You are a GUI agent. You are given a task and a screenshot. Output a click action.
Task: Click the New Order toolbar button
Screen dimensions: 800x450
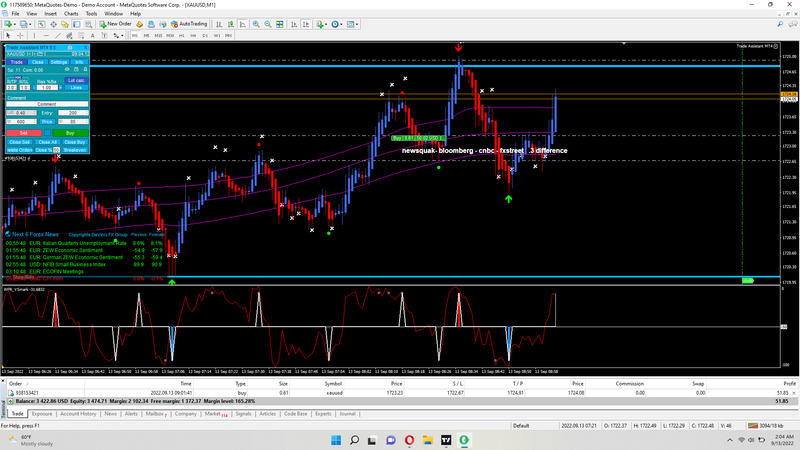click(116, 23)
